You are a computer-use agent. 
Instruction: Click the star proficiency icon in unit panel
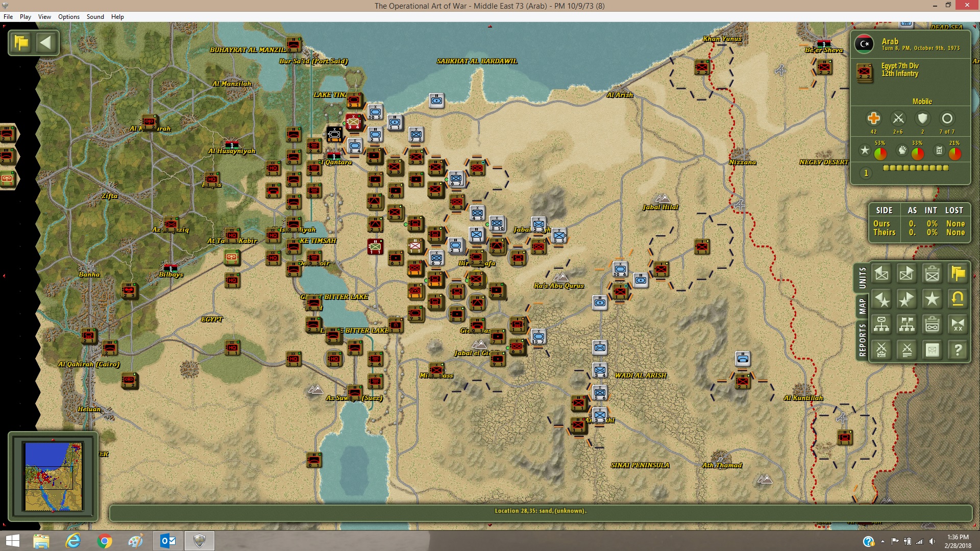click(x=865, y=151)
